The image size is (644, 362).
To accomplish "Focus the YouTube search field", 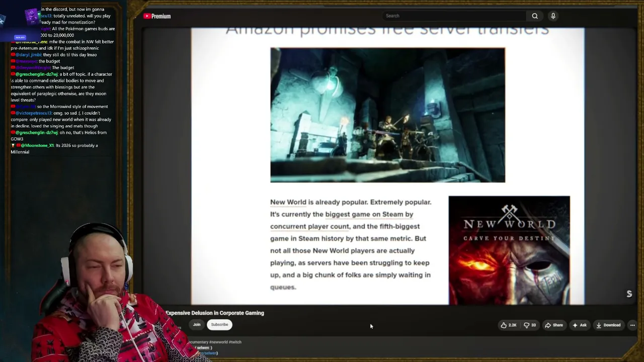I will tap(455, 16).
